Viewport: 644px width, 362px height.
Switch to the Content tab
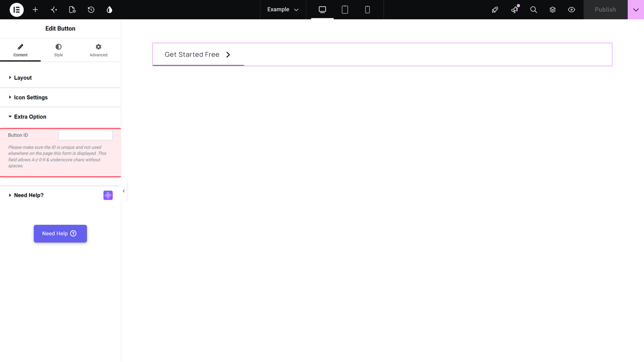pyautogui.click(x=20, y=50)
